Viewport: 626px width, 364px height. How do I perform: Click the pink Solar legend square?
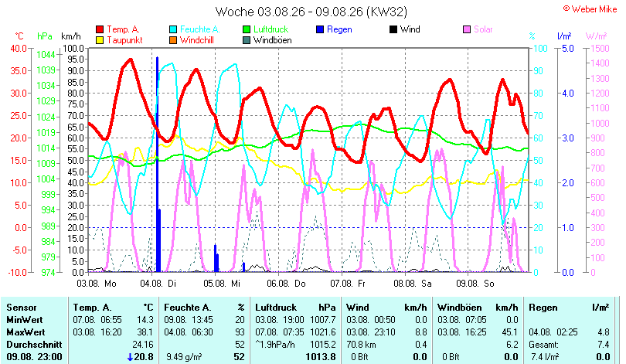point(467,29)
